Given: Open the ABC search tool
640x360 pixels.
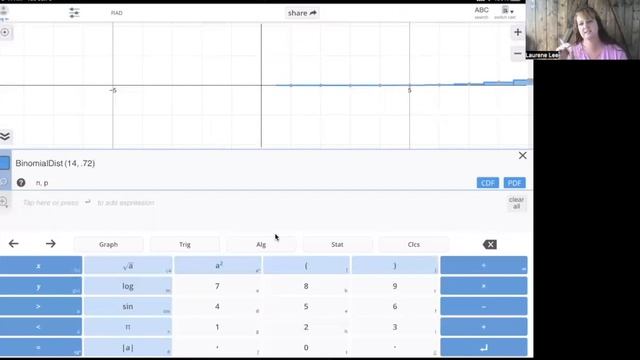Looking at the screenshot, I should [x=482, y=12].
